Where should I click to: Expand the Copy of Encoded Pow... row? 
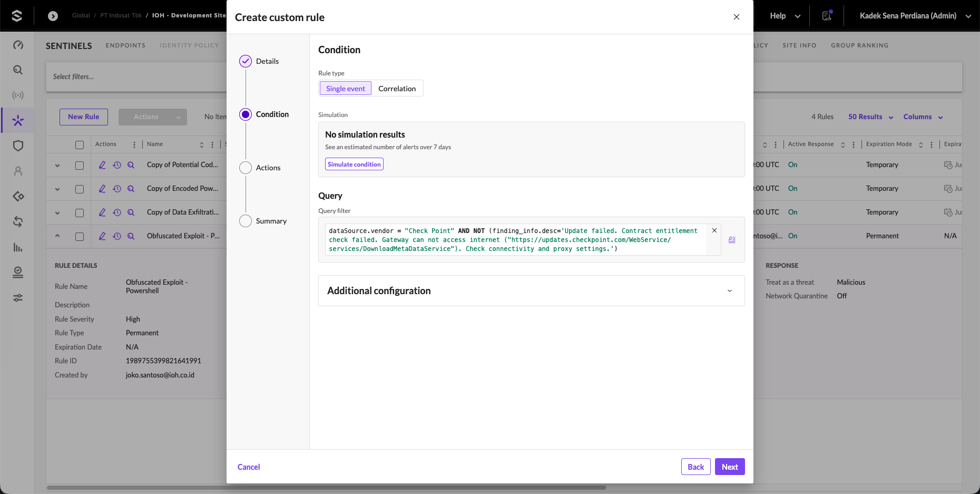coord(57,189)
